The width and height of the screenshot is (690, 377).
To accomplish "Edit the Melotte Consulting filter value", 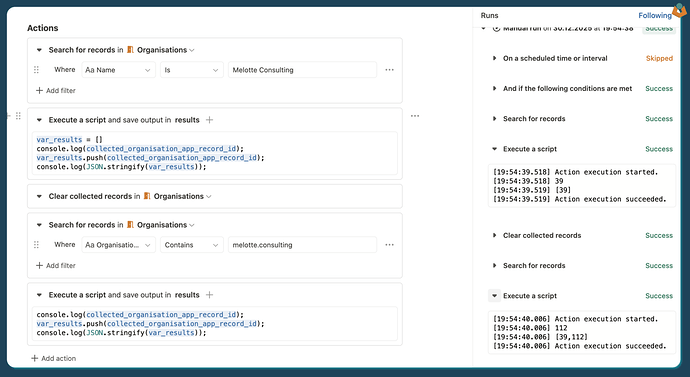I will click(302, 70).
